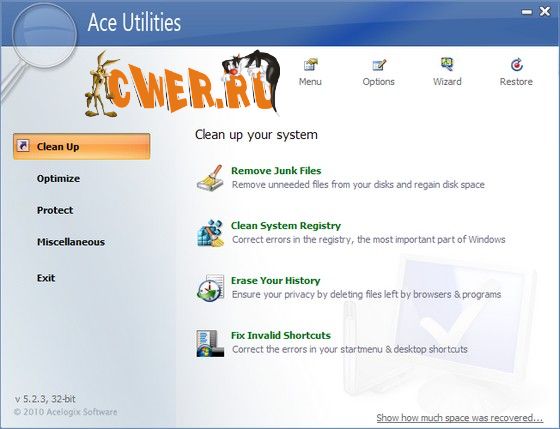Click 'Ensure your privacy by deleting files' description
The width and height of the screenshot is (560, 429).
click(366, 294)
